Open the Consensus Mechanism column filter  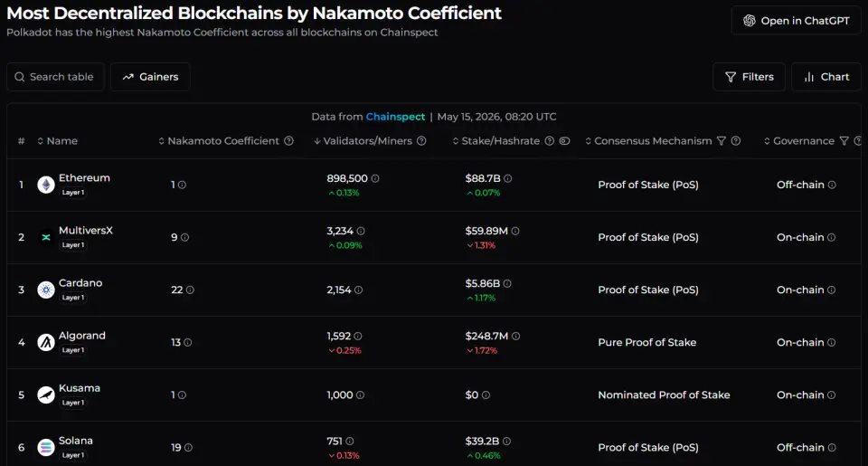click(722, 141)
